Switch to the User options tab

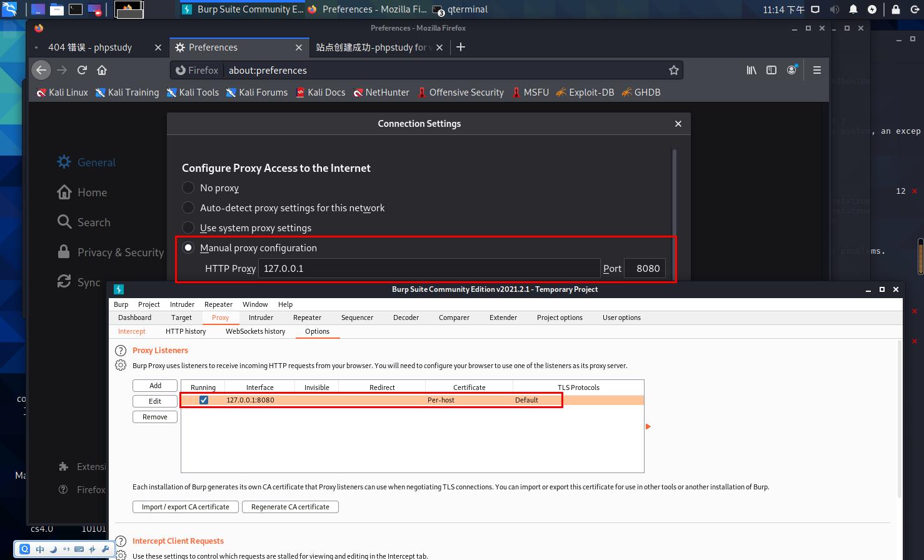click(621, 317)
